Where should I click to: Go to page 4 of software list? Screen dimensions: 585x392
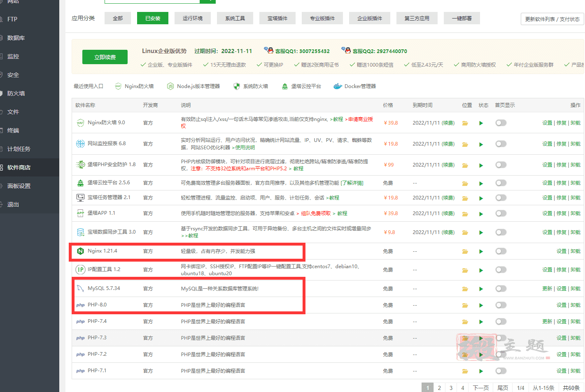(x=463, y=388)
